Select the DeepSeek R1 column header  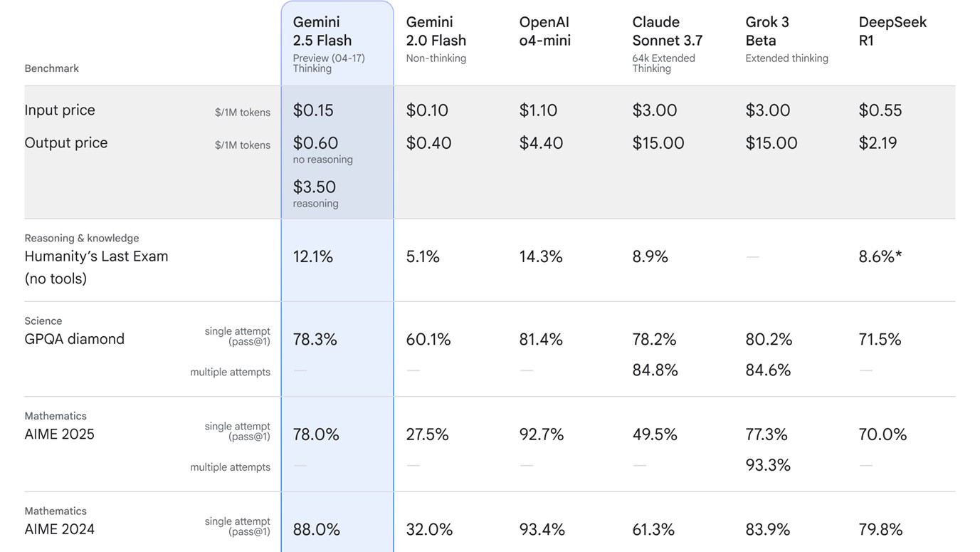coord(892,31)
